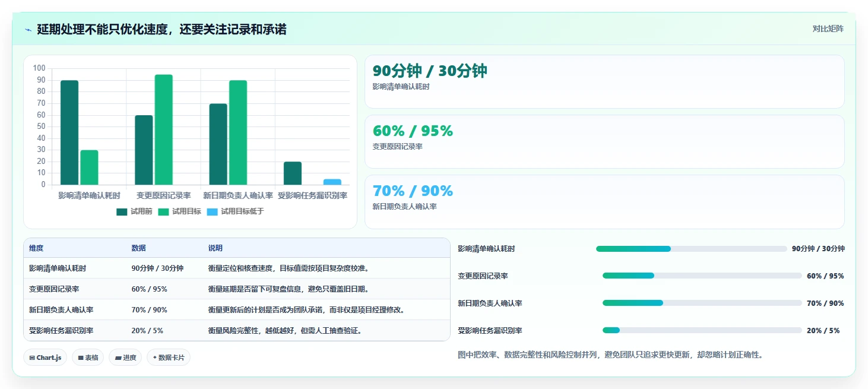Image resolution: width=868 pixels, height=389 pixels.
Task: Click the 新日期负责人确认率 label in the progress list
Action: point(490,303)
